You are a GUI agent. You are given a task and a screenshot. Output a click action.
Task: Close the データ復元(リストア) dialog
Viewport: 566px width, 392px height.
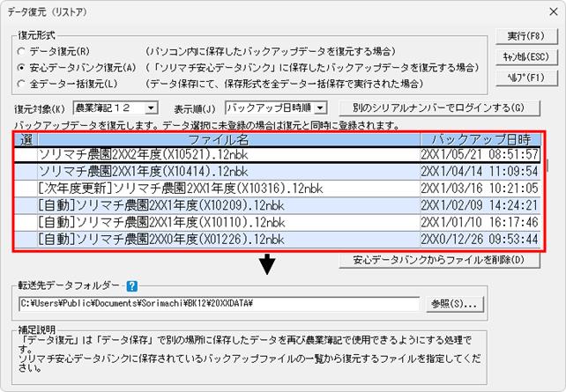tap(554, 12)
